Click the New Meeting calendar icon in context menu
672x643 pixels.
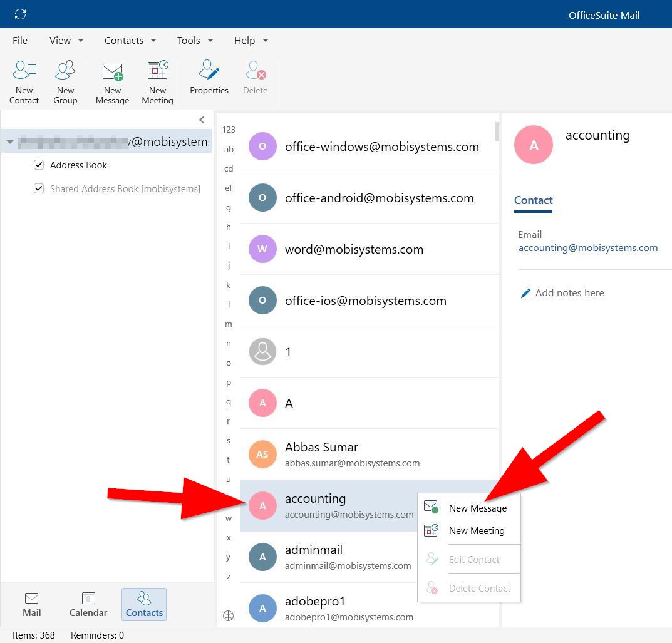click(x=431, y=530)
